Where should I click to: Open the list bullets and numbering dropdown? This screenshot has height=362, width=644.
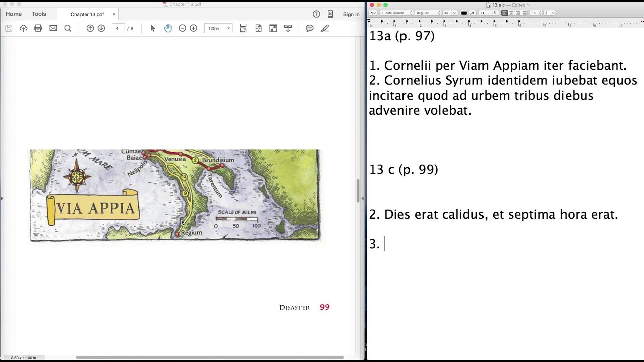[550, 13]
